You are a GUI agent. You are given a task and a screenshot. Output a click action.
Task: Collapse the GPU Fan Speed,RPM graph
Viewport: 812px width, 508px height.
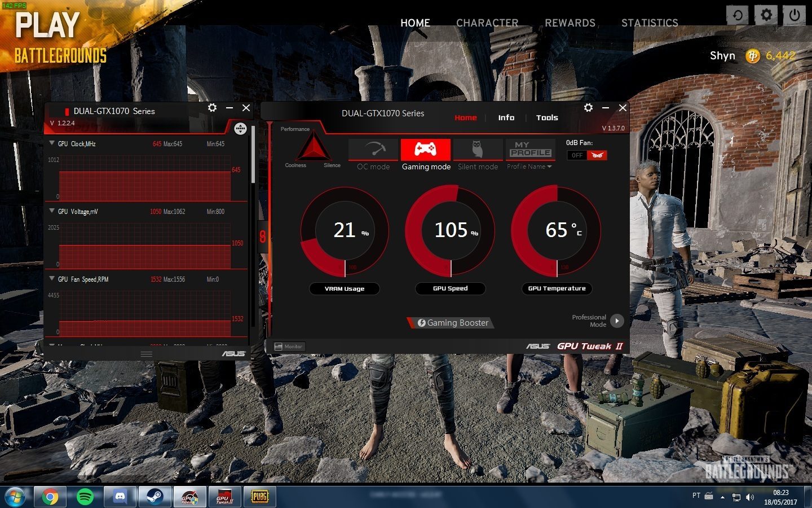tap(52, 279)
